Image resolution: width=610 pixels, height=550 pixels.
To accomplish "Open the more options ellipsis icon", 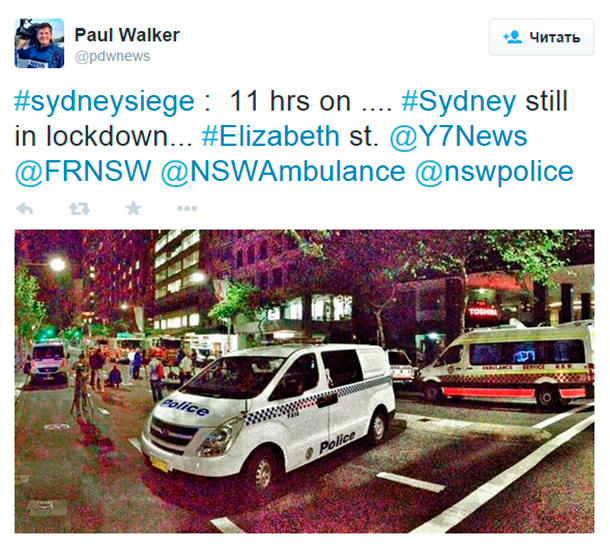I will click(187, 208).
